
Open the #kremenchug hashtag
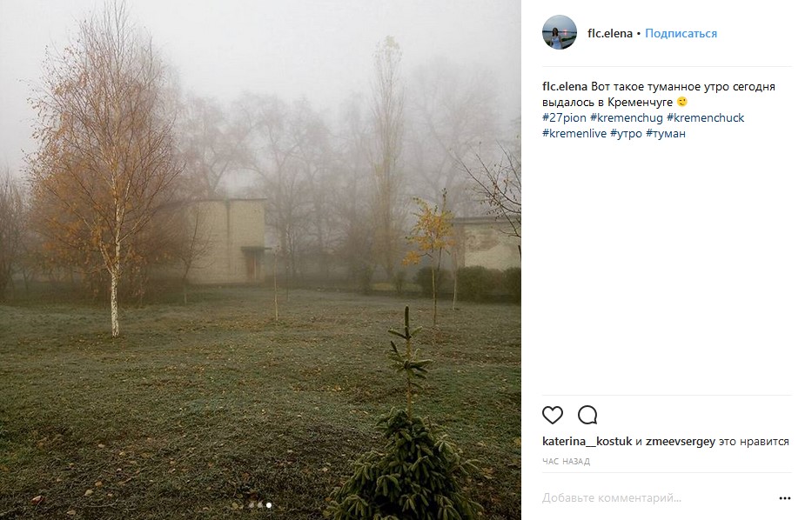[626, 118]
